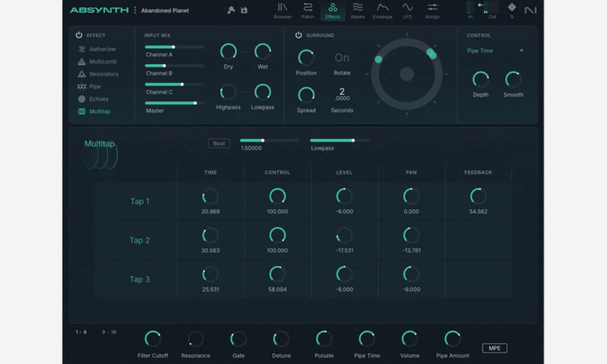Click the Native Instruments logo
Screen dimensions: 607x364
pyautogui.click(x=531, y=10)
